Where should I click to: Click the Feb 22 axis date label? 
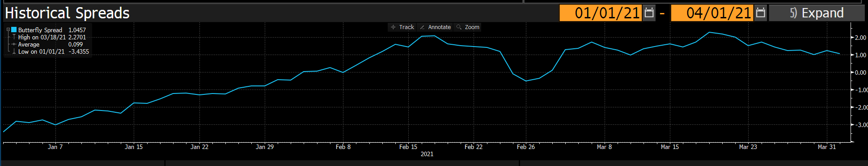(x=474, y=147)
